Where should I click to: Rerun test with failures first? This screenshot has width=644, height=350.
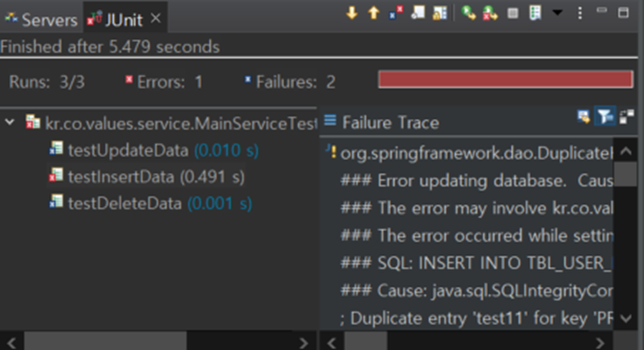[x=490, y=13]
